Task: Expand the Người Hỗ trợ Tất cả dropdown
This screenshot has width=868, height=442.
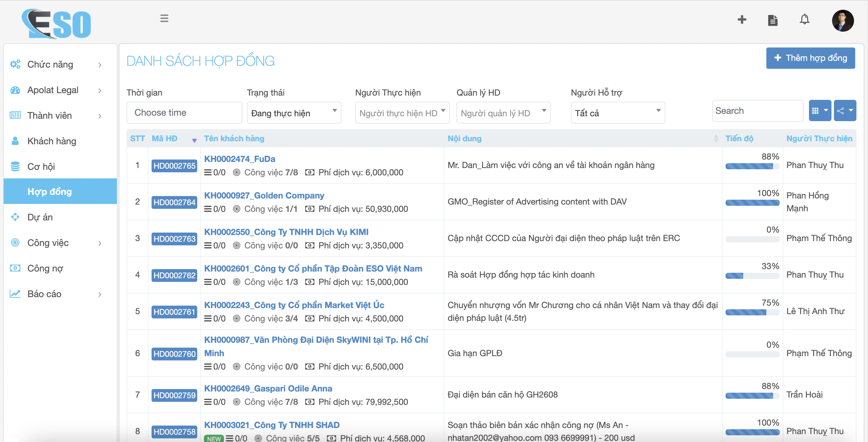Action: click(x=617, y=113)
